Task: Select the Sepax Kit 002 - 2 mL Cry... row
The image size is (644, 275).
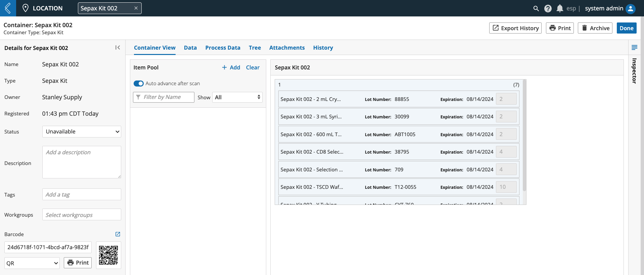Action: tap(399, 99)
